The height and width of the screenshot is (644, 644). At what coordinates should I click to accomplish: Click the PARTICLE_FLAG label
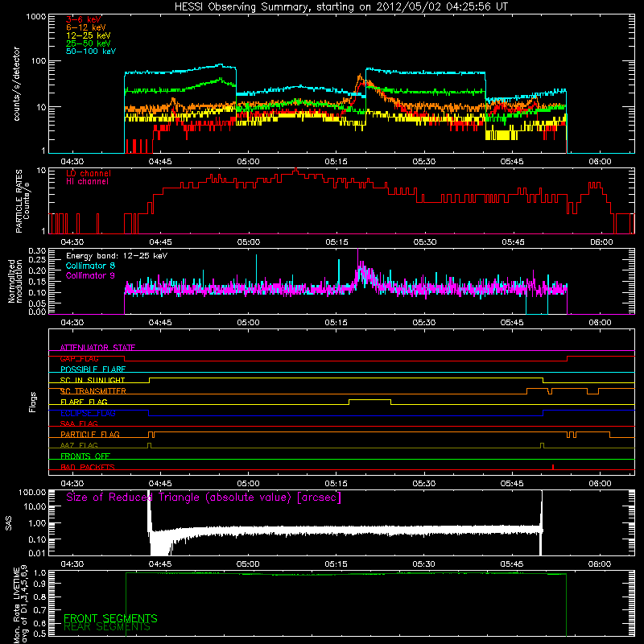click(90, 435)
